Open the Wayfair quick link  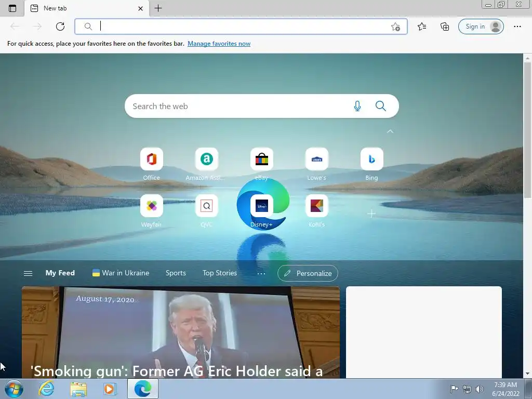(x=151, y=206)
